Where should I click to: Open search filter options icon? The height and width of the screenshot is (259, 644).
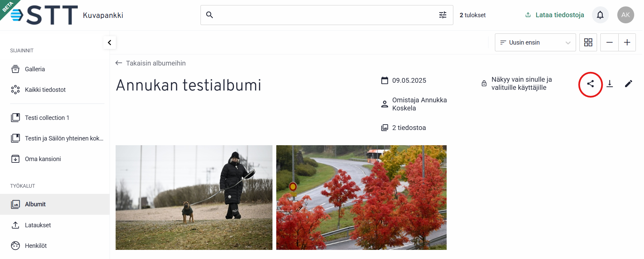(443, 15)
